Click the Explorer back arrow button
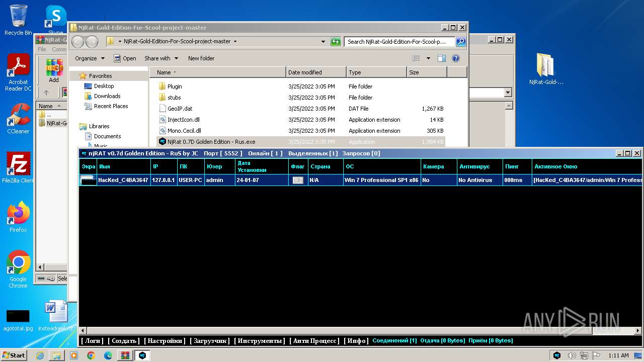Screen dimensions: 644x362 pyautogui.click(x=78, y=42)
